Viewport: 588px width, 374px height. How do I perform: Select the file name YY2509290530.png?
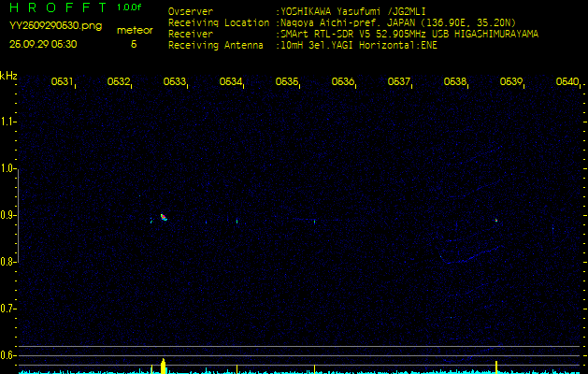55,26
